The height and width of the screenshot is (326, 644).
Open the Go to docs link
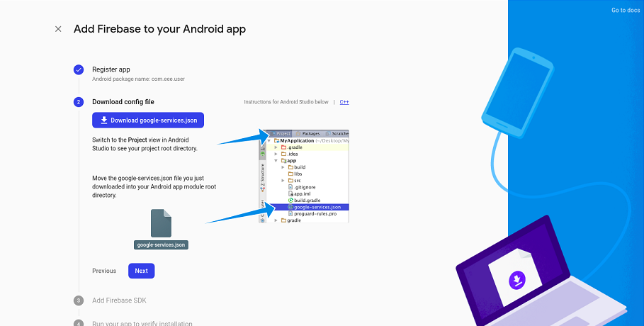(625, 11)
